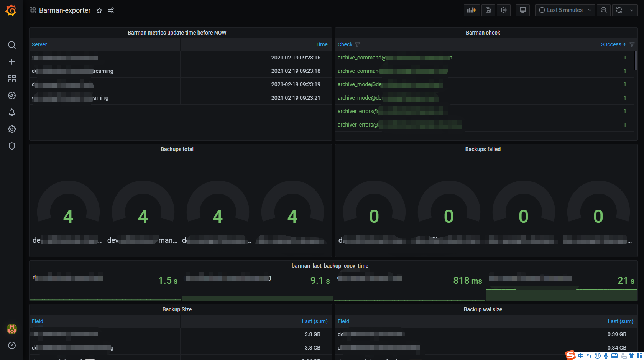Viewport: 644px width, 360px height.
Task: Open the Backup Size panel menu
Action: 177,309
